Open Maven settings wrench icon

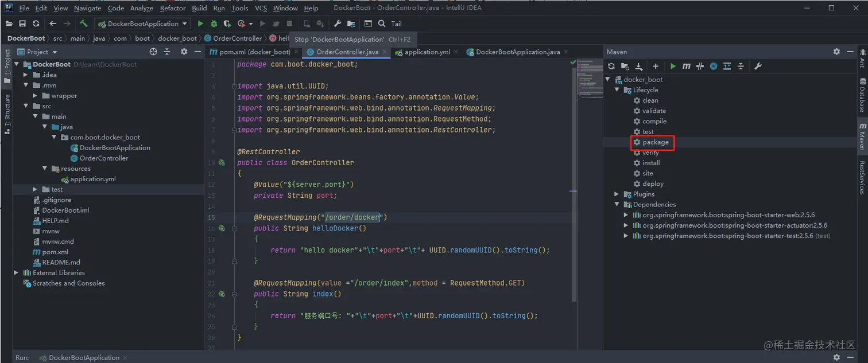click(x=758, y=67)
